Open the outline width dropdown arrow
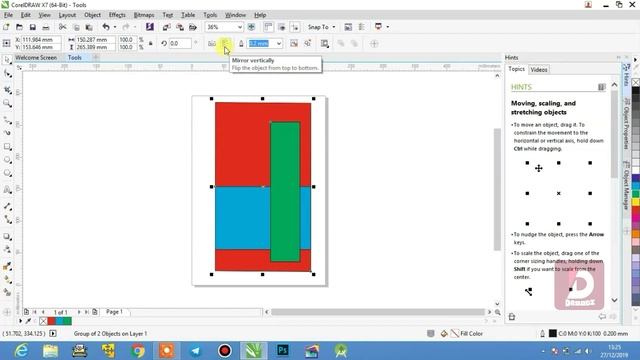This screenshot has width=640, height=360. point(279,43)
